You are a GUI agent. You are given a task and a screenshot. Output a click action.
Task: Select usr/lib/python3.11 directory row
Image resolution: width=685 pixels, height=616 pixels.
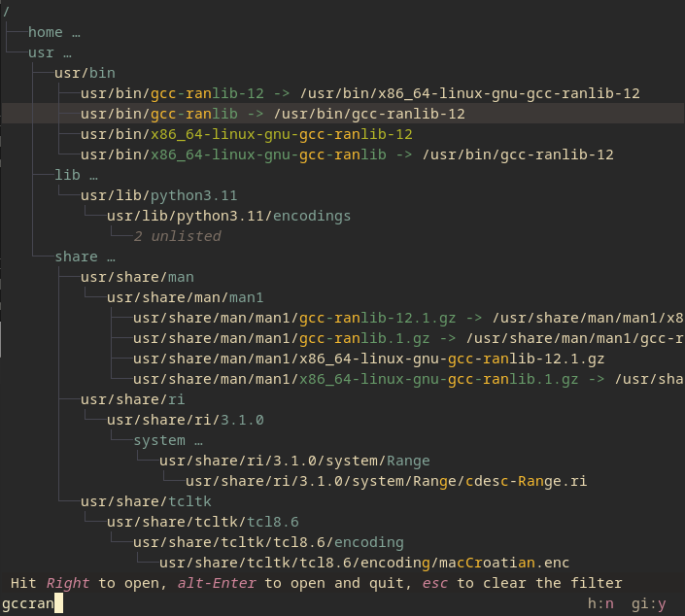159,195
